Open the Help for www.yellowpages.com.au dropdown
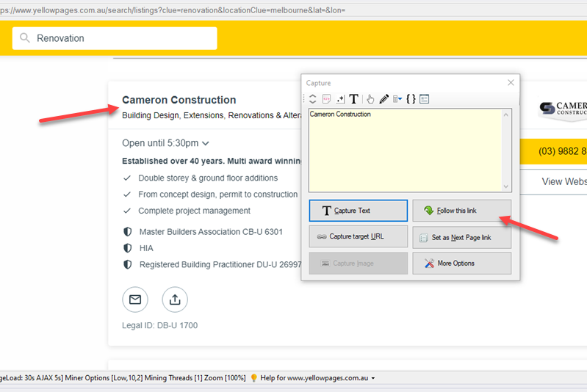The height and width of the screenshot is (392, 587). point(373,378)
